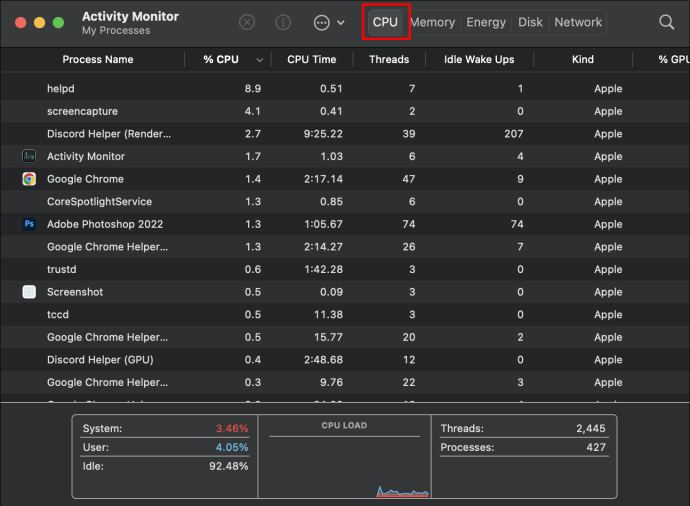
Task: Select Google Chrome Helper with 26 threads
Action: pyautogui.click(x=345, y=246)
